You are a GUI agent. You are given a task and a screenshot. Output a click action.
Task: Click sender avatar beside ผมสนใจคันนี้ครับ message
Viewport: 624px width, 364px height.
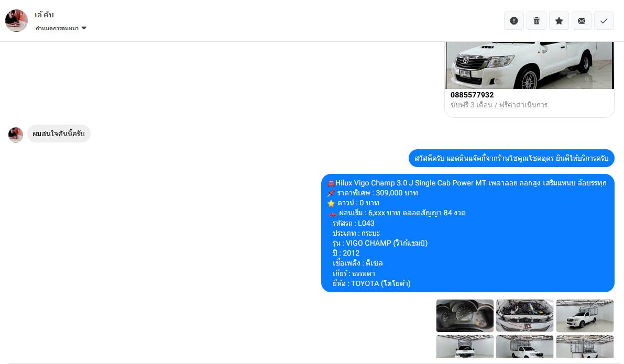tap(16, 135)
